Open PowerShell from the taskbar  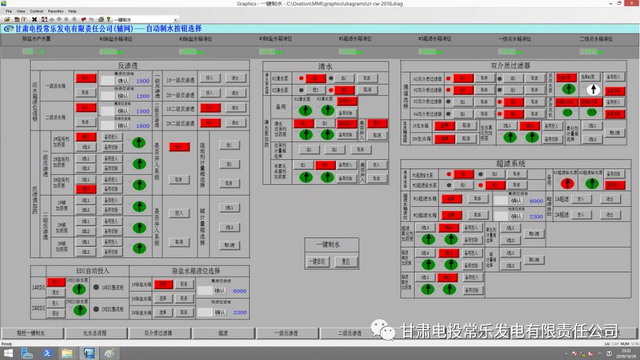tap(47, 353)
